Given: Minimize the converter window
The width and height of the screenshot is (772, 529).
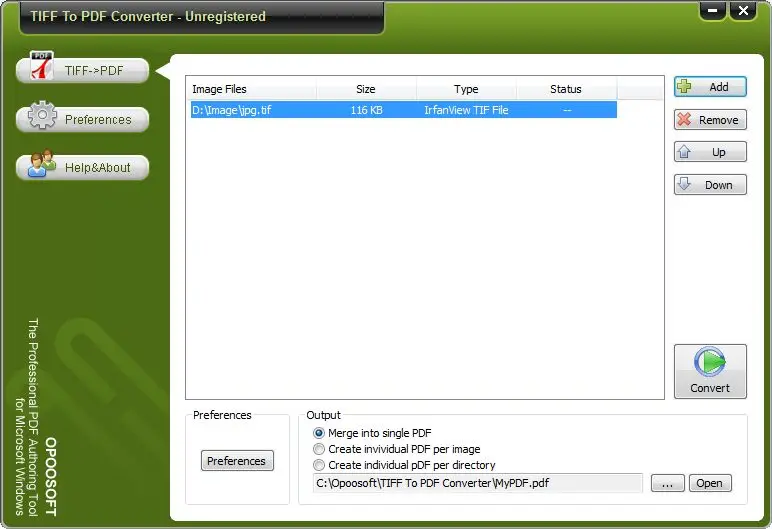Looking at the screenshot, I should tap(712, 11).
